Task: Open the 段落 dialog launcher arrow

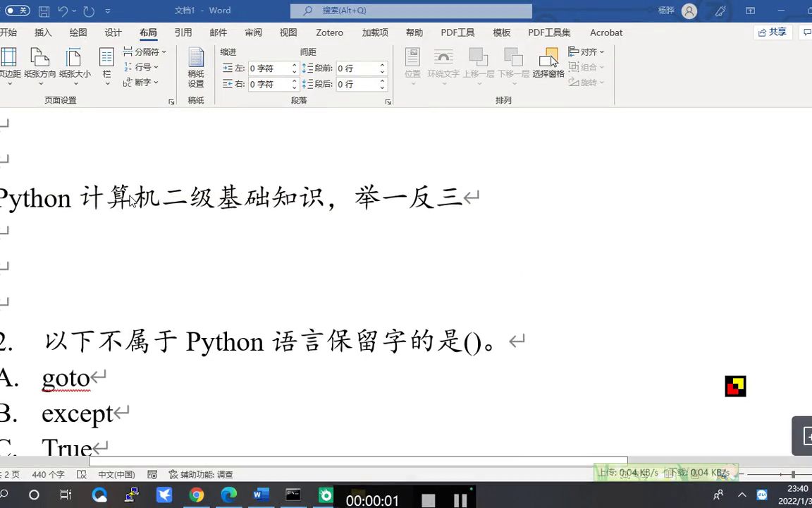Action: click(x=388, y=101)
